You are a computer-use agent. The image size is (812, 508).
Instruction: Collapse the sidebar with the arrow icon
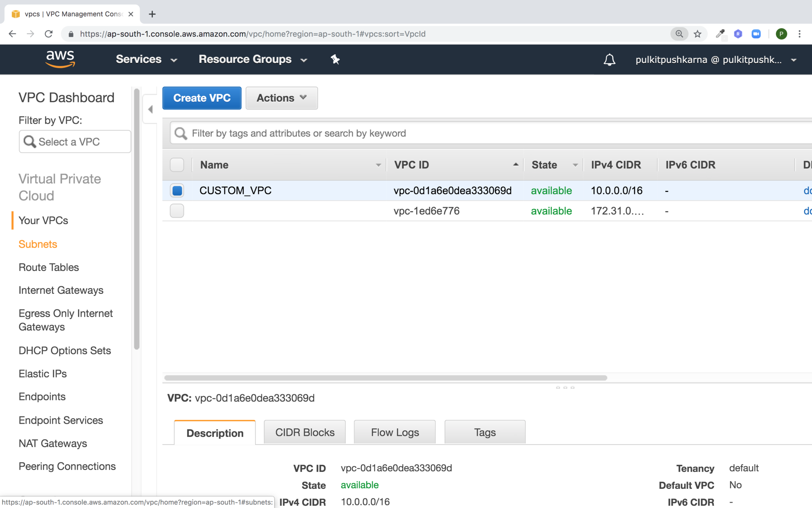[150, 110]
